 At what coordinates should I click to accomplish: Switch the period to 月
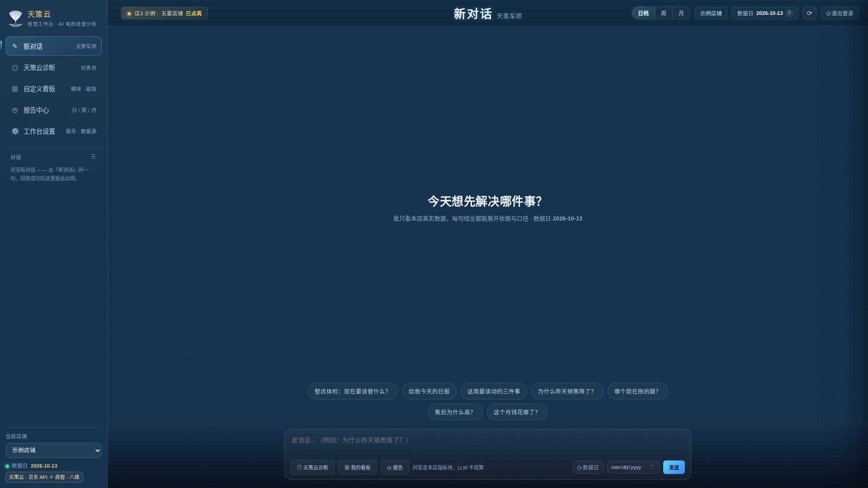pos(681,14)
